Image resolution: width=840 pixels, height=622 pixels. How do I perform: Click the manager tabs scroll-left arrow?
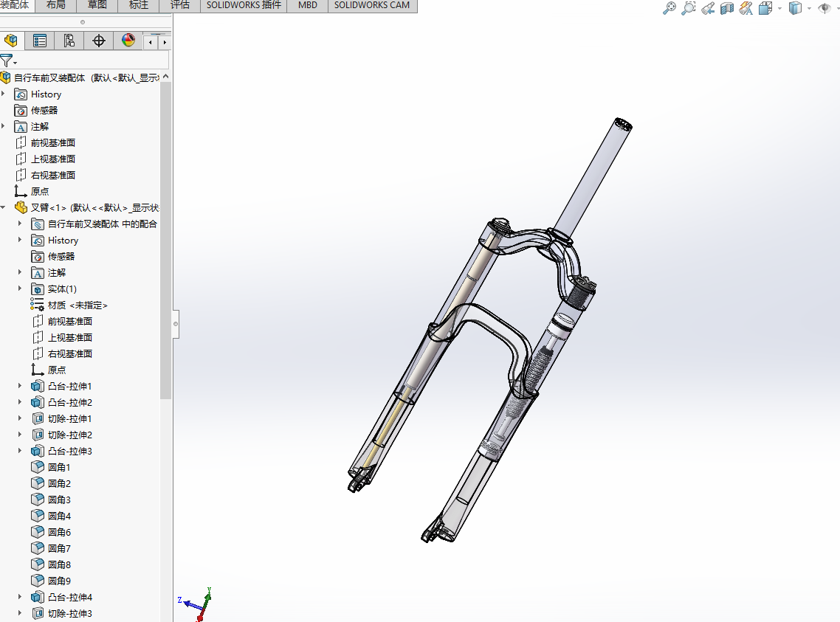click(x=151, y=42)
